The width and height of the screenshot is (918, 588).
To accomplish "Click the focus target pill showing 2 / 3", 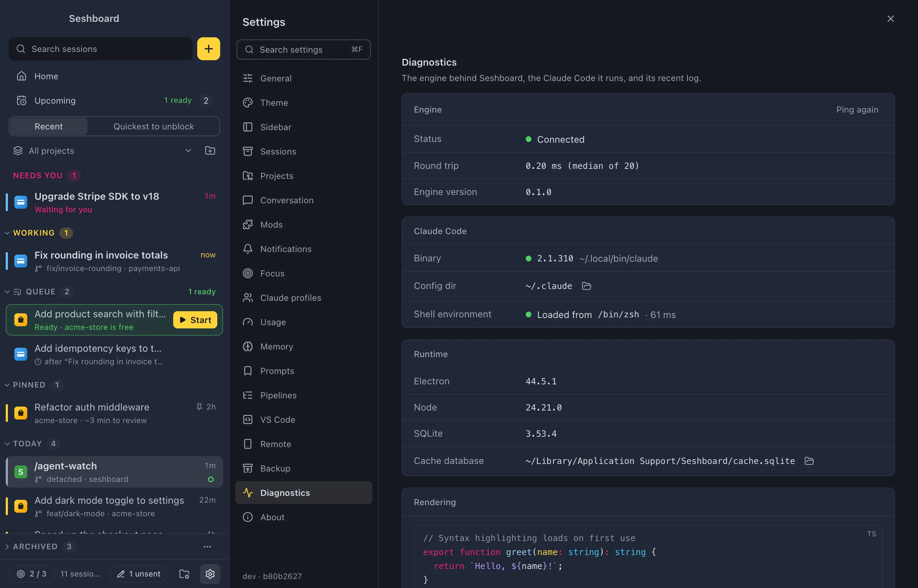I will pos(32,574).
